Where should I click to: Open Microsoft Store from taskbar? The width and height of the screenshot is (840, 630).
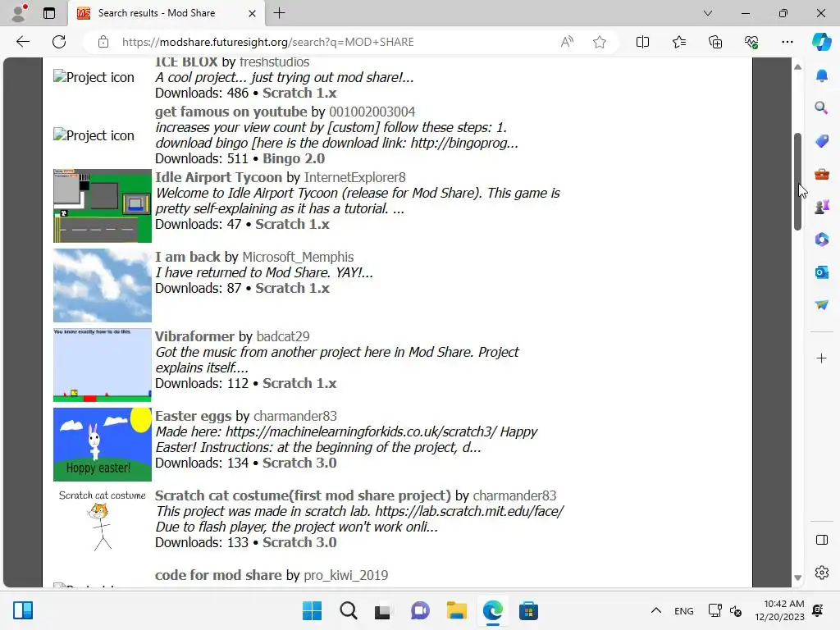coord(528,610)
